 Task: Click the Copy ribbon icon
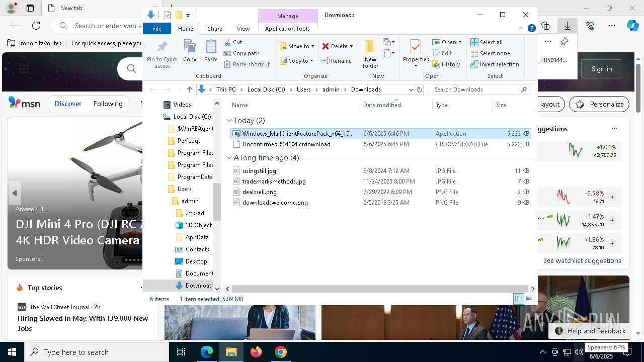[x=190, y=51]
